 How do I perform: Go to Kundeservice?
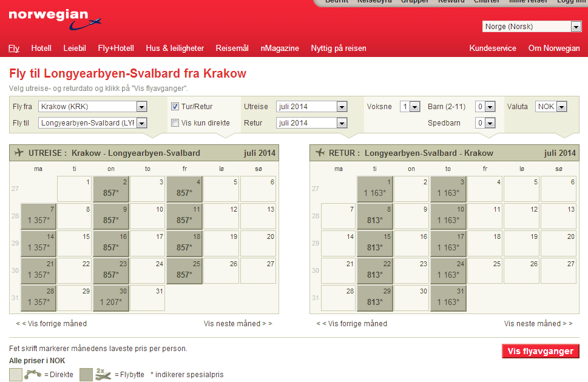[493, 48]
